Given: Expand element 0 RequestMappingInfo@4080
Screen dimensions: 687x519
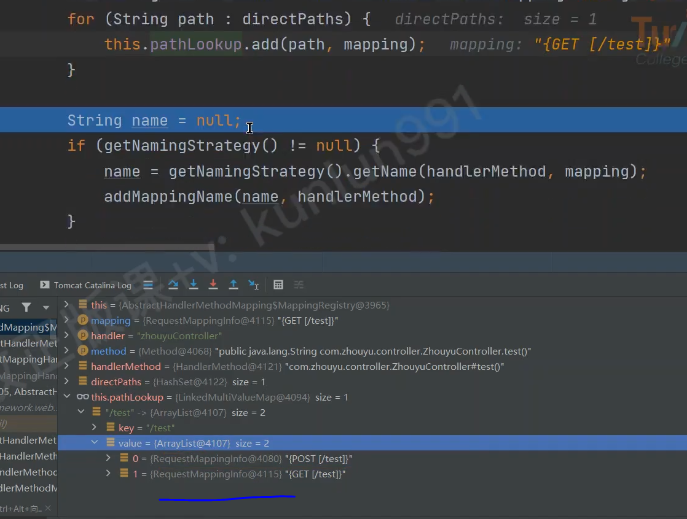Looking at the screenshot, I should click(108, 458).
